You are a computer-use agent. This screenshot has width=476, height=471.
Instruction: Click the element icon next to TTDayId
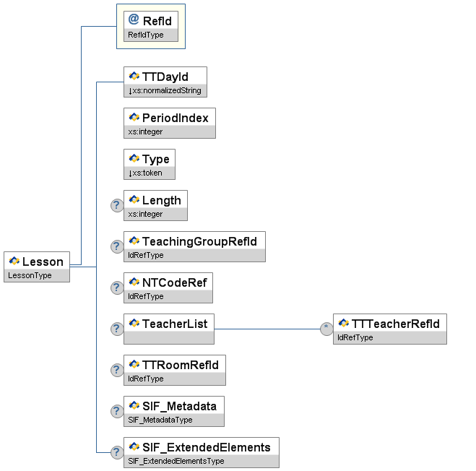coord(134,77)
